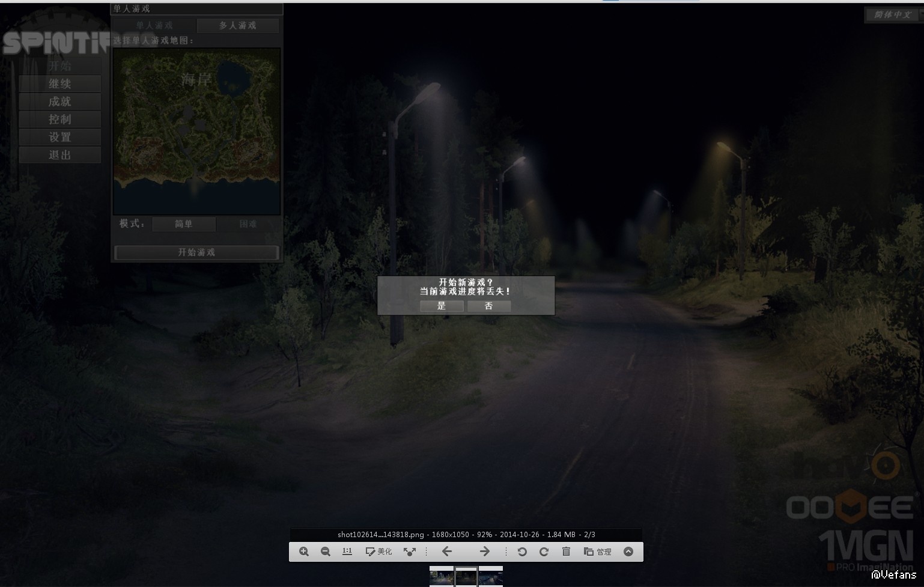Zoom out with the magnifier minus icon
924x587 pixels.
(326, 552)
